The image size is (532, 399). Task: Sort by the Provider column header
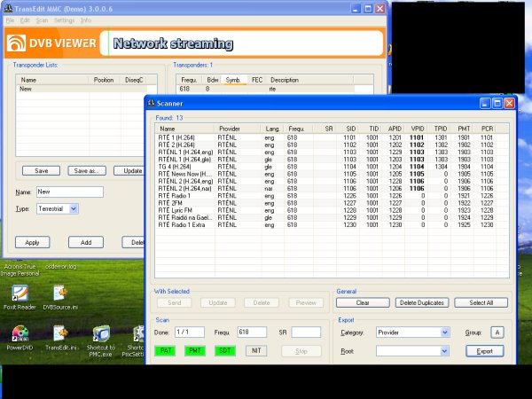click(x=238, y=129)
